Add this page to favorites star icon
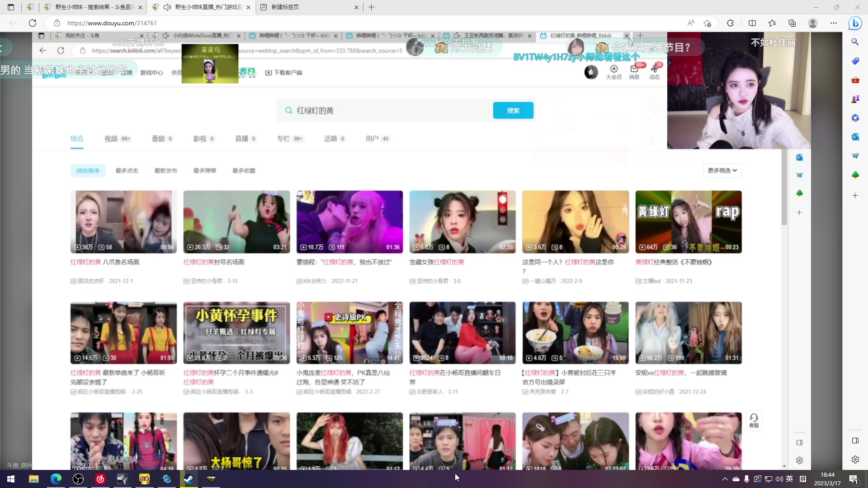The width and height of the screenshot is (868, 488). (x=708, y=23)
